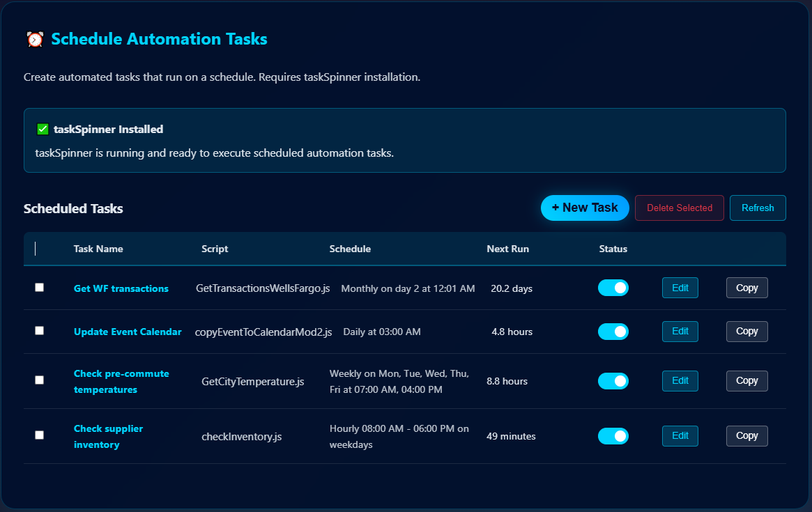The width and height of the screenshot is (812, 512).
Task: Edit the Update Event Calendar task
Action: 680,332
